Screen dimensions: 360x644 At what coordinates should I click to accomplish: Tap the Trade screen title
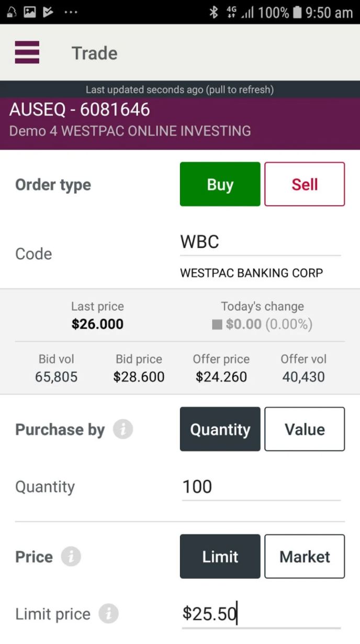pyautogui.click(x=94, y=52)
